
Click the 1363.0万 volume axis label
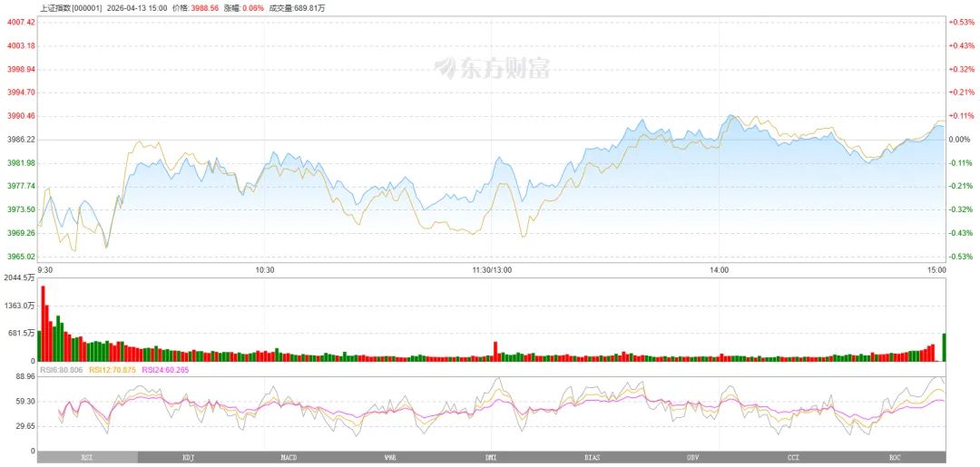[x=20, y=306]
